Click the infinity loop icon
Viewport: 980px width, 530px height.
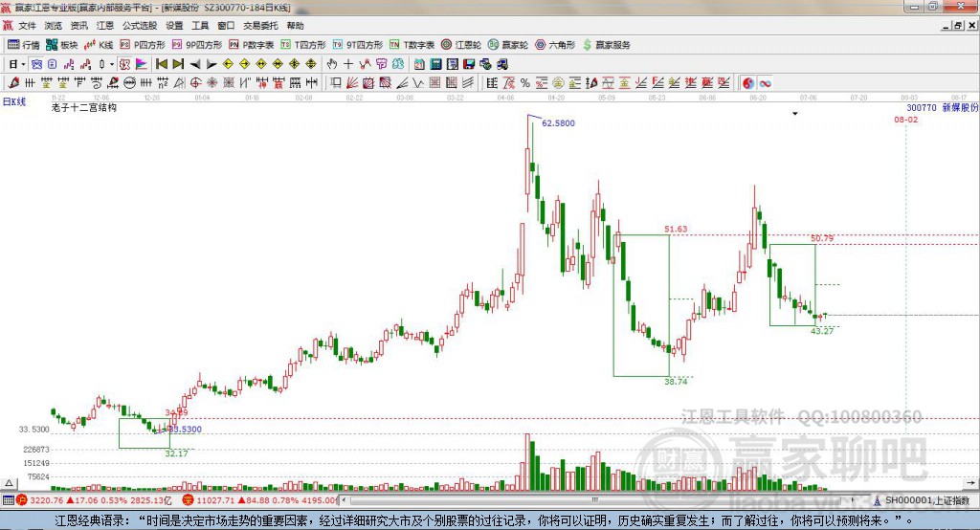(x=765, y=82)
